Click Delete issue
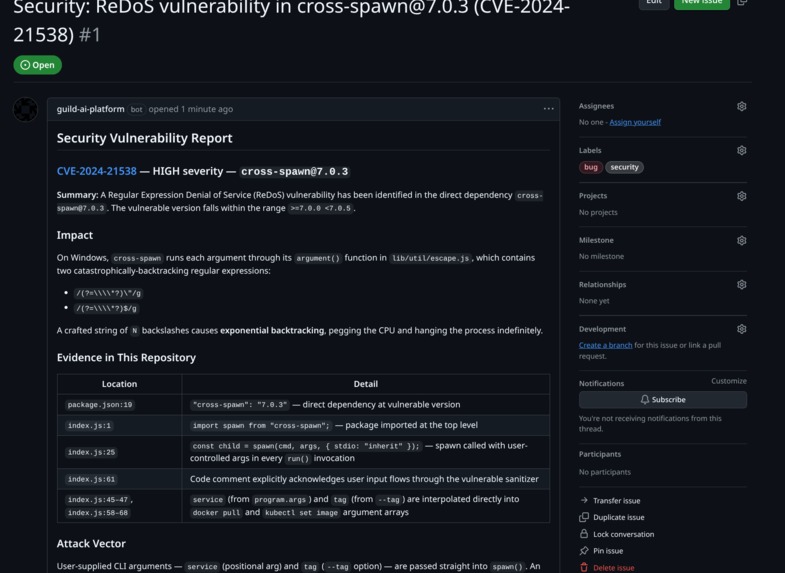This screenshot has width=785, height=573. coord(614,568)
